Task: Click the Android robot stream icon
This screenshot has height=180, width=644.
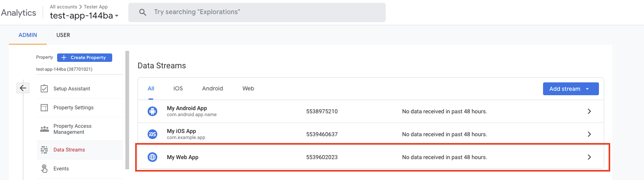Action: point(152,111)
